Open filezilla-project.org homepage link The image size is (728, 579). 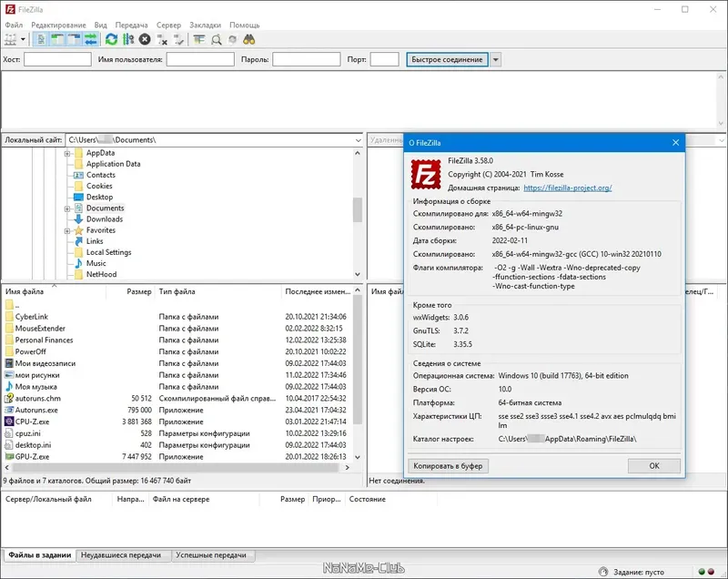click(567, 188)
